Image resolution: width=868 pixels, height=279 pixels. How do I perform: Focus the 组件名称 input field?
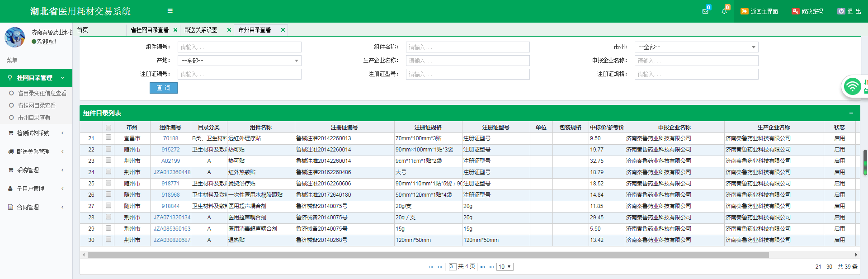coord(467,47)
